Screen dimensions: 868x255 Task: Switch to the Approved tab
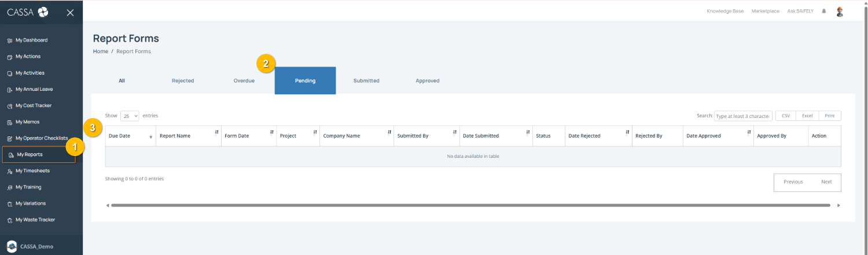[x=428, y=80]
